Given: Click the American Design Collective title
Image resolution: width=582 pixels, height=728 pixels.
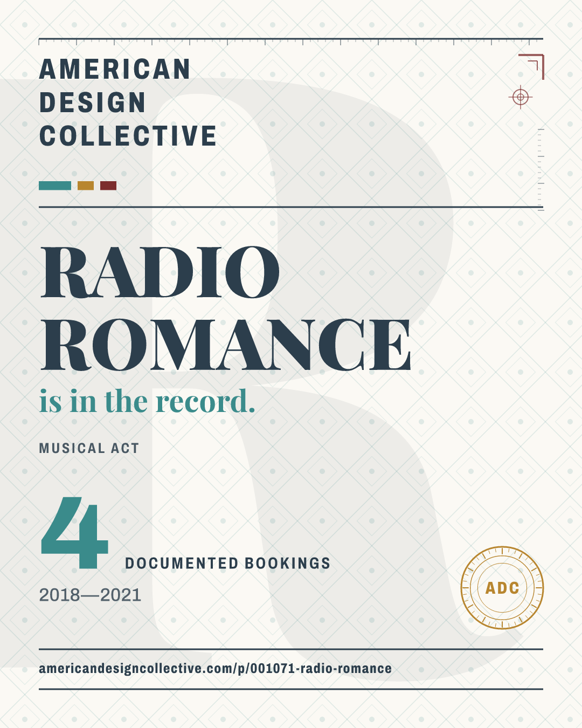Looking at the screenshot, I should click(x=128, y=102).
